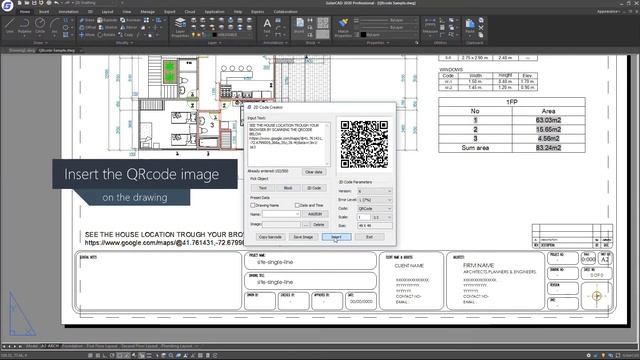Screen dimensions: 640x360
Task: Click the Insert block icon
Action: point(300,25)
